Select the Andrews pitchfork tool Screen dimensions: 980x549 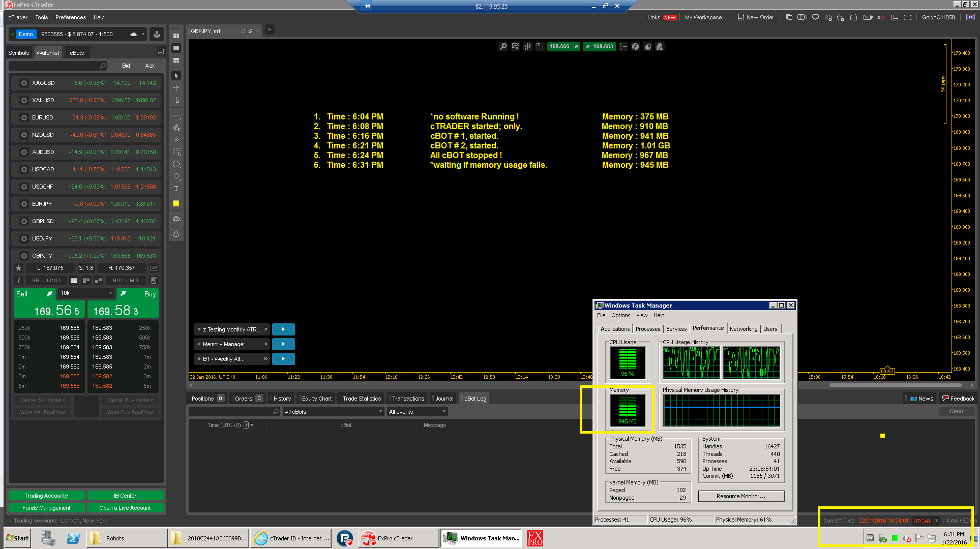(176, 140)
